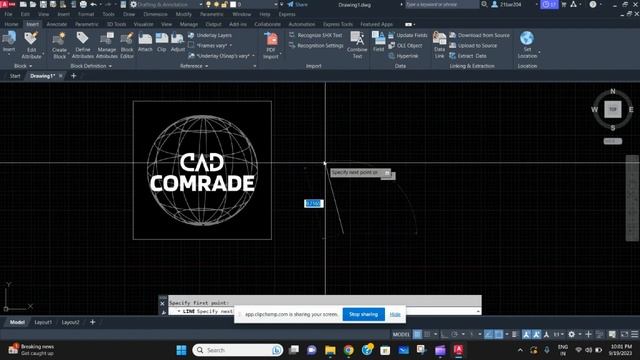Click the Combine Text tool

click(357, 45)
